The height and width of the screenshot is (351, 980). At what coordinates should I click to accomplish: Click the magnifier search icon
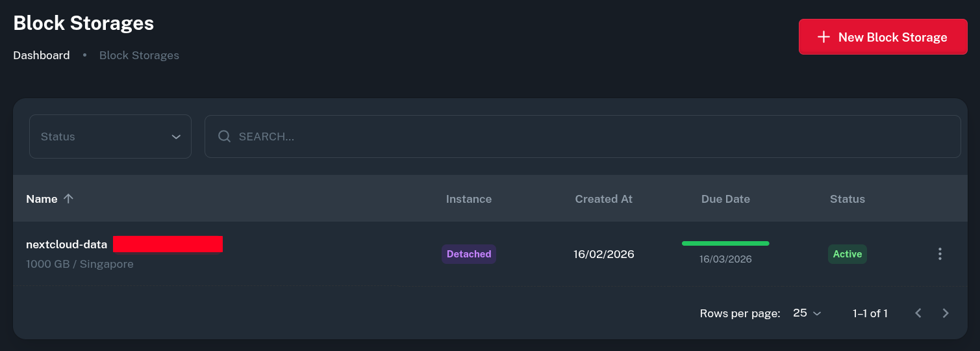pos(224,136)
